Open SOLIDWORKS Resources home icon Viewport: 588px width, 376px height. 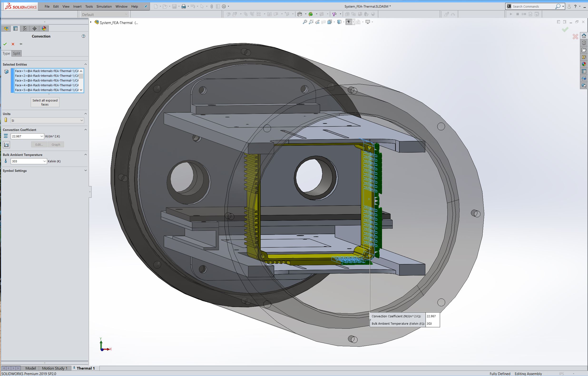coord(584,36)
